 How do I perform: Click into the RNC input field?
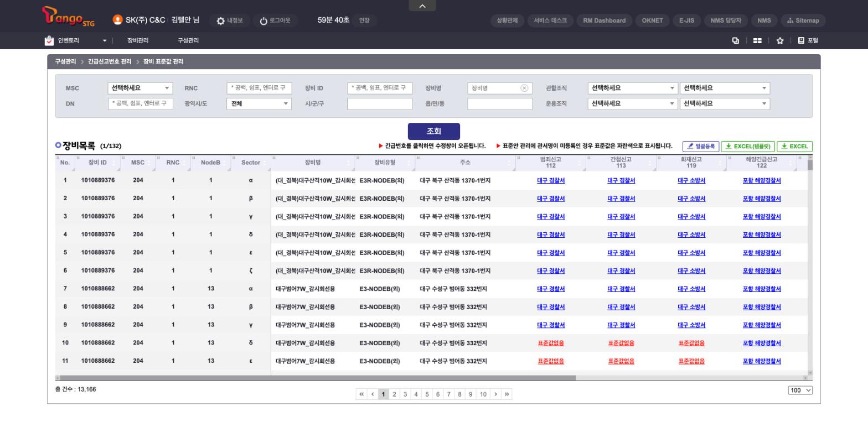click(259, 88)
